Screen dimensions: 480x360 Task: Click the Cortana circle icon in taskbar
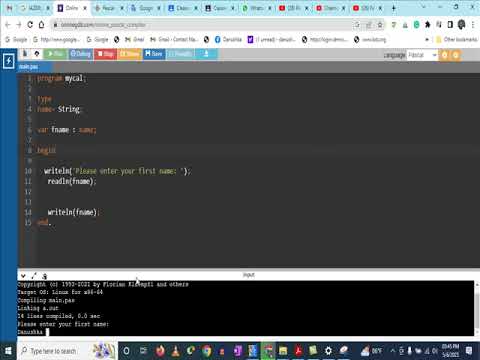click(x=126, y=351)
